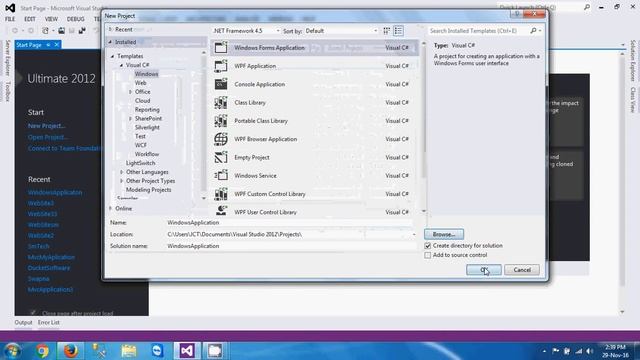Select the Windows Forms Application template icon

tap(221, 47)
